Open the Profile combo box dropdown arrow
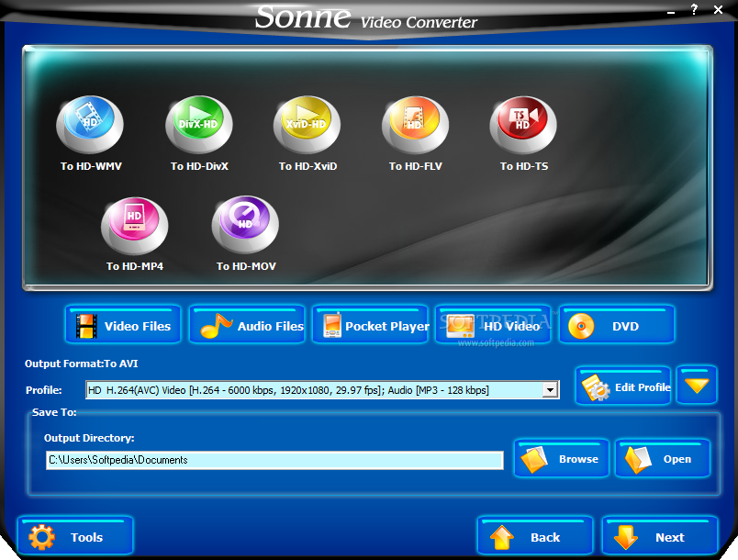738x560 pixels. tap(550, 389)
